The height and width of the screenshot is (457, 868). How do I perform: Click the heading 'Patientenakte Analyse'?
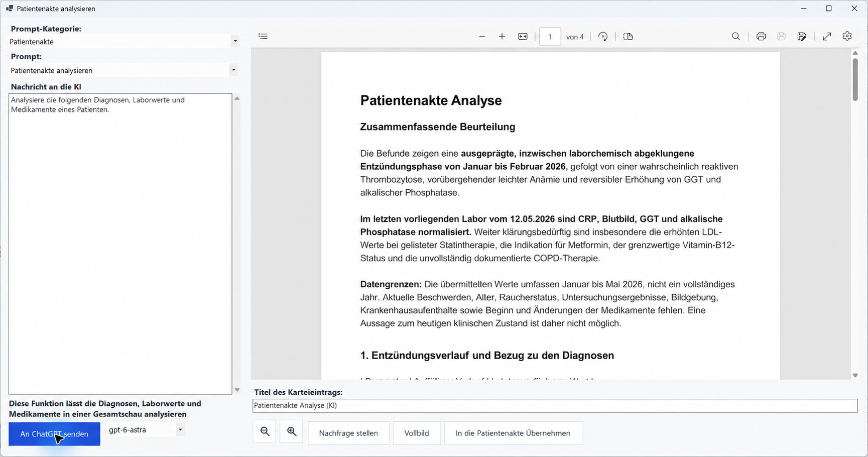click(x=431, y=100)
